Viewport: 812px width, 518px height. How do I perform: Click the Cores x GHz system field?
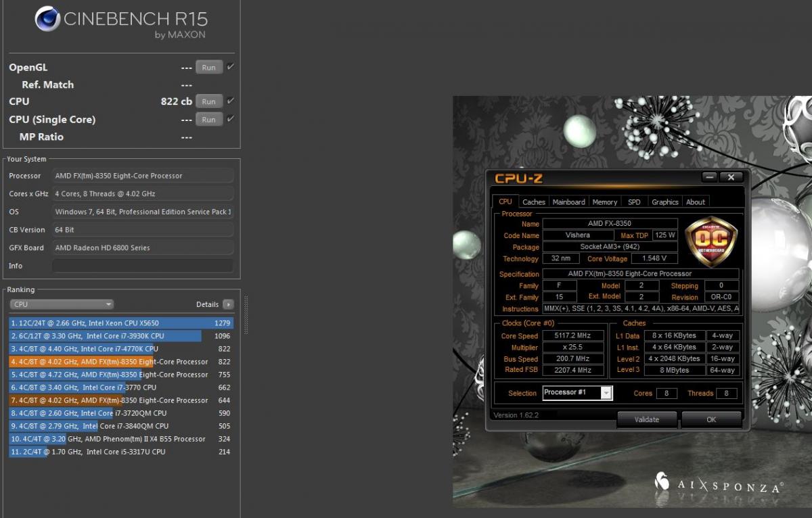[143, 193]
